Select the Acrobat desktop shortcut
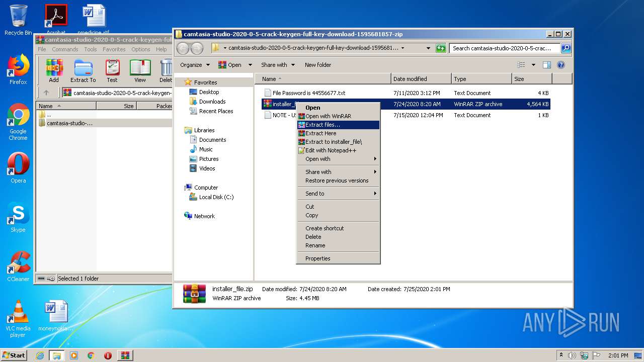This screenshot has width=644, height=362. [x=56, y=20]
